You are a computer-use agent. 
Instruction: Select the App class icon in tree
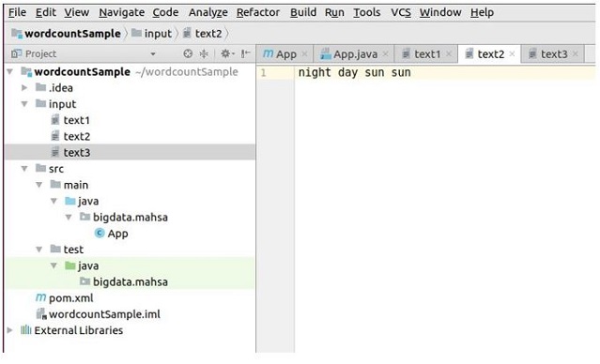100,234
